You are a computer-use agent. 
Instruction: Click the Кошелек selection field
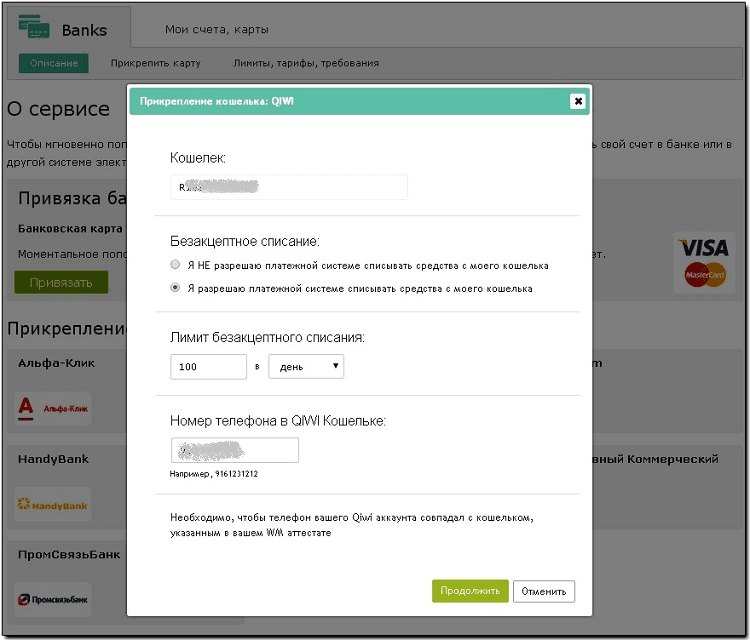[289, 187]
